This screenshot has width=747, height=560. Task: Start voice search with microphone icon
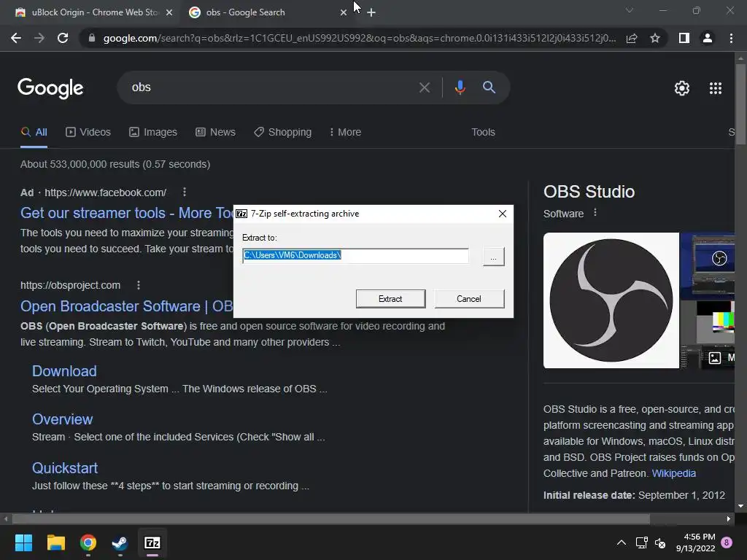tap(460, 87)
